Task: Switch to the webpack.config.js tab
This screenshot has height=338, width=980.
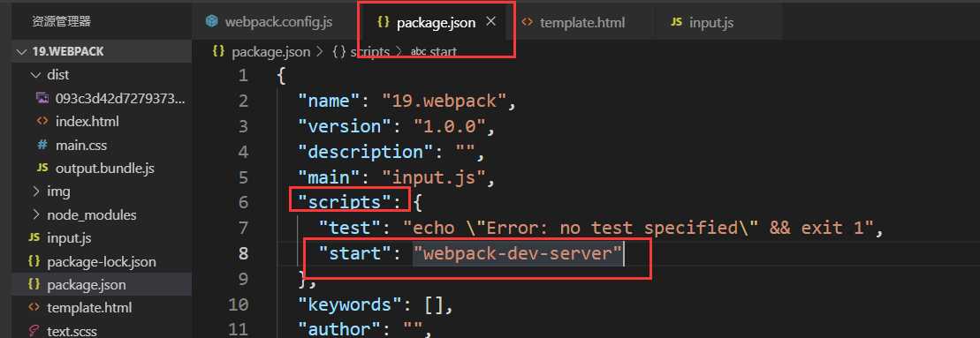Action: click(270, 22)
